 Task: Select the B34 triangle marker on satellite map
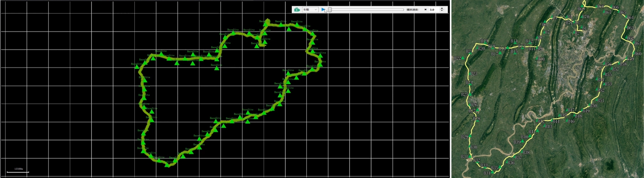click(x=492, y=172)
